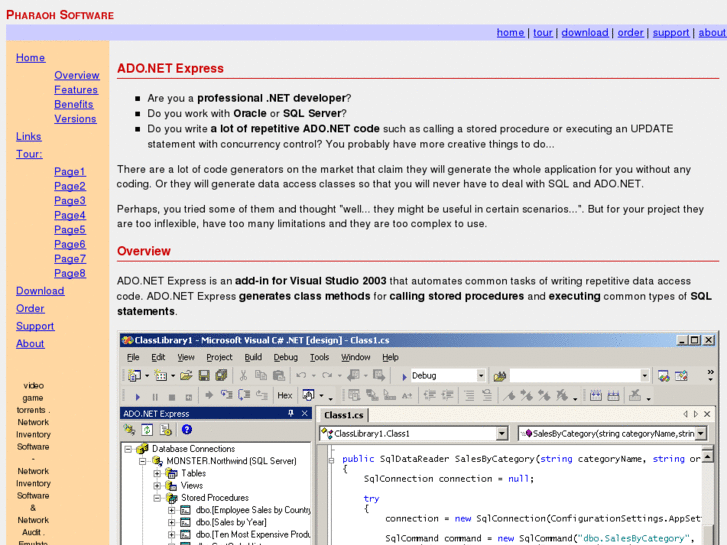Click the Open File toolbar icon
This screenshot has height=545, width=727.
(x=186, y=376)
